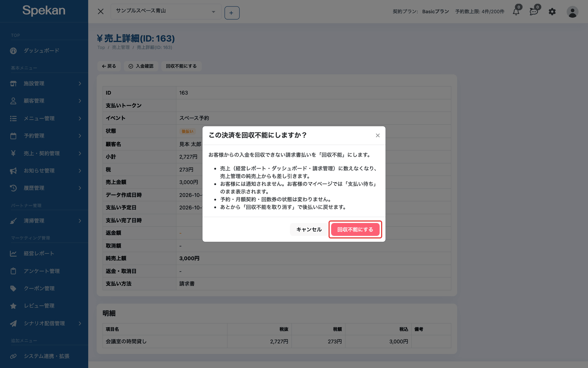Open the chat messages icon

(534, 12)
